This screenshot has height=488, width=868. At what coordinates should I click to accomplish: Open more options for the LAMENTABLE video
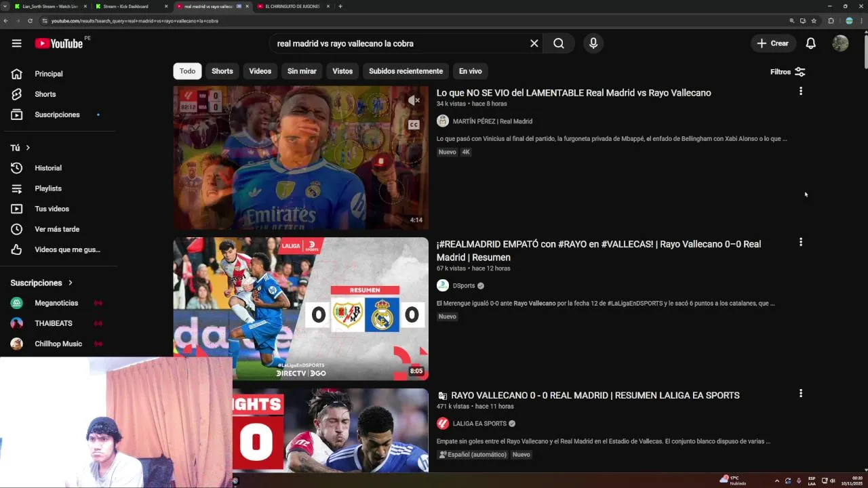801,91
